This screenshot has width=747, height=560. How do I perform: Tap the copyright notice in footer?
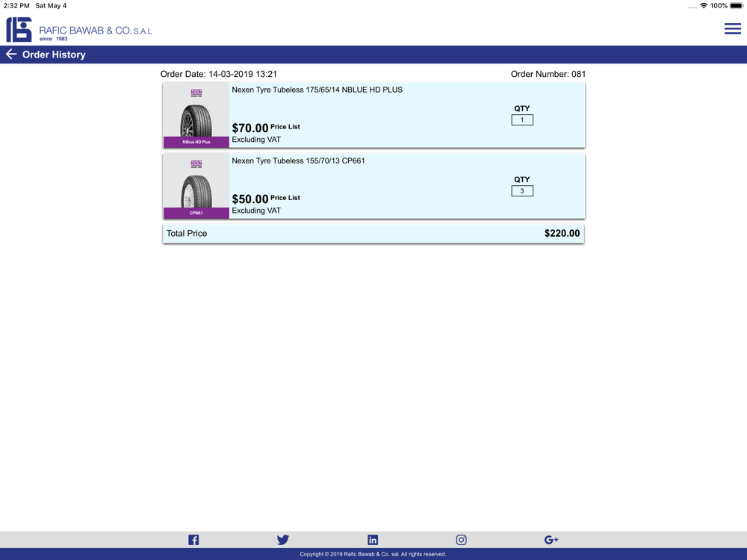point(373,554)
